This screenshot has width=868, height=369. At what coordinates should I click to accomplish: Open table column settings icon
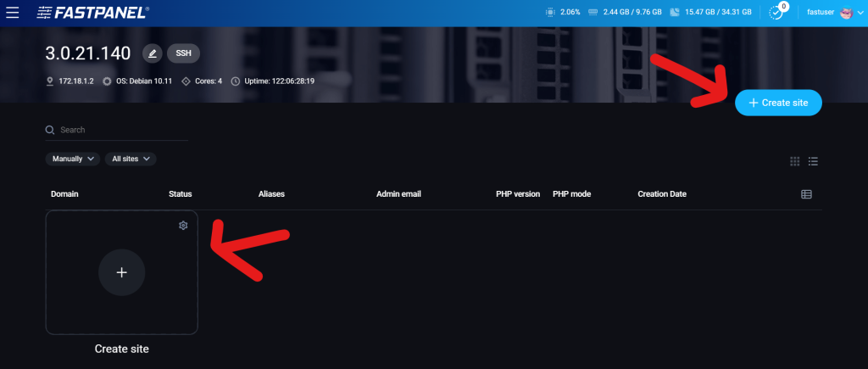(x=806, y=194)
